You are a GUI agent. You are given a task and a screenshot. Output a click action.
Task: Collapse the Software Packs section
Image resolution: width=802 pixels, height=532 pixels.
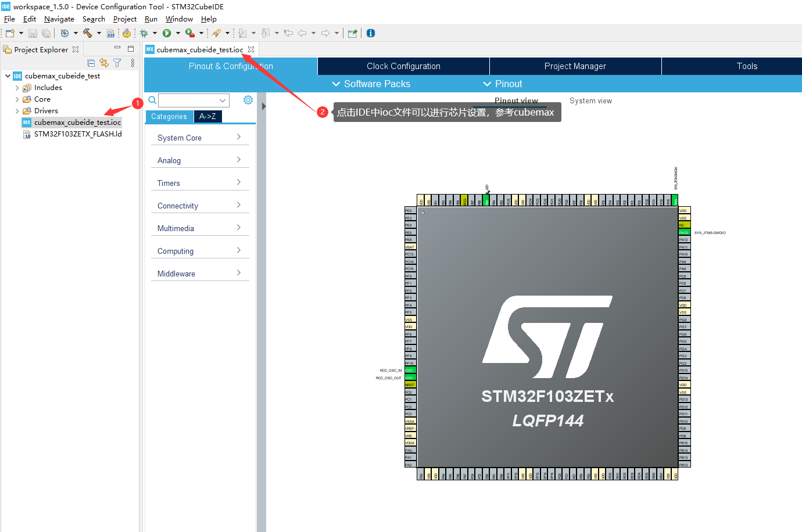coord(336,84)
